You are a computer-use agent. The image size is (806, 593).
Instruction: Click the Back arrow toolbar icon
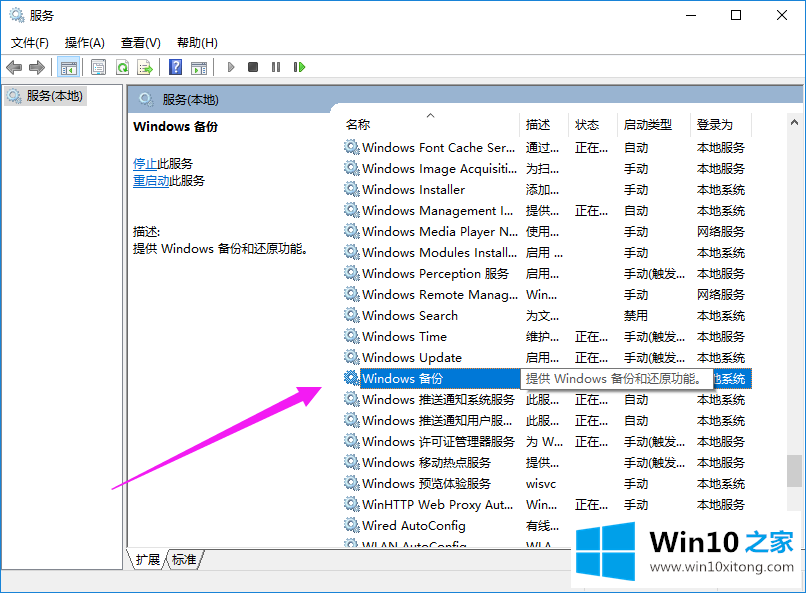pos(14,67)
